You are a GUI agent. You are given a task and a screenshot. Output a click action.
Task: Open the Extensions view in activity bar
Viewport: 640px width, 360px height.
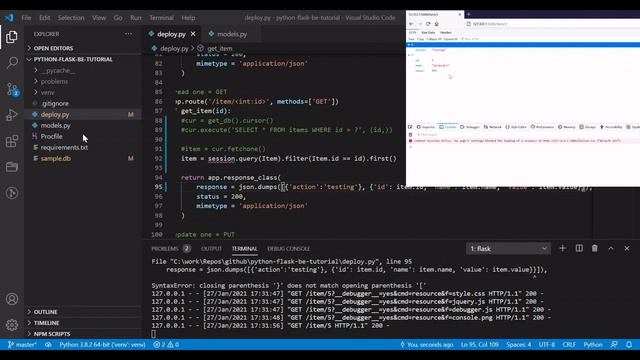(x=12, y=141)
